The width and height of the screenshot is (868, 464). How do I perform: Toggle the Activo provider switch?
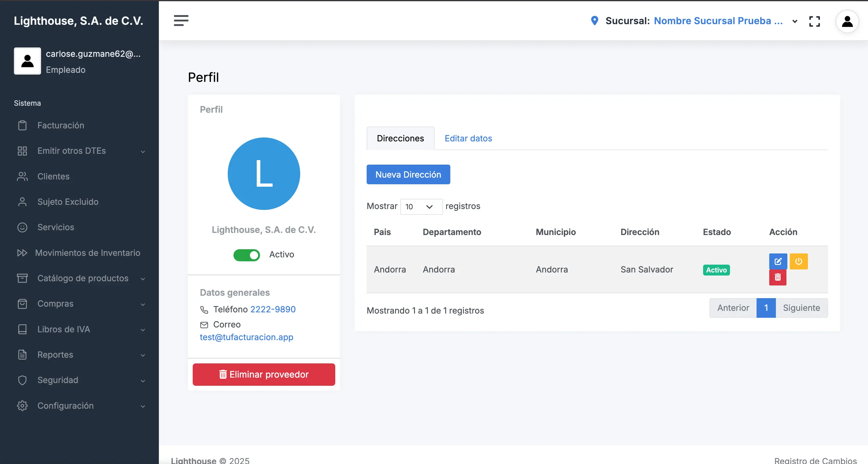pyautogui.click(x=247, y=255)
